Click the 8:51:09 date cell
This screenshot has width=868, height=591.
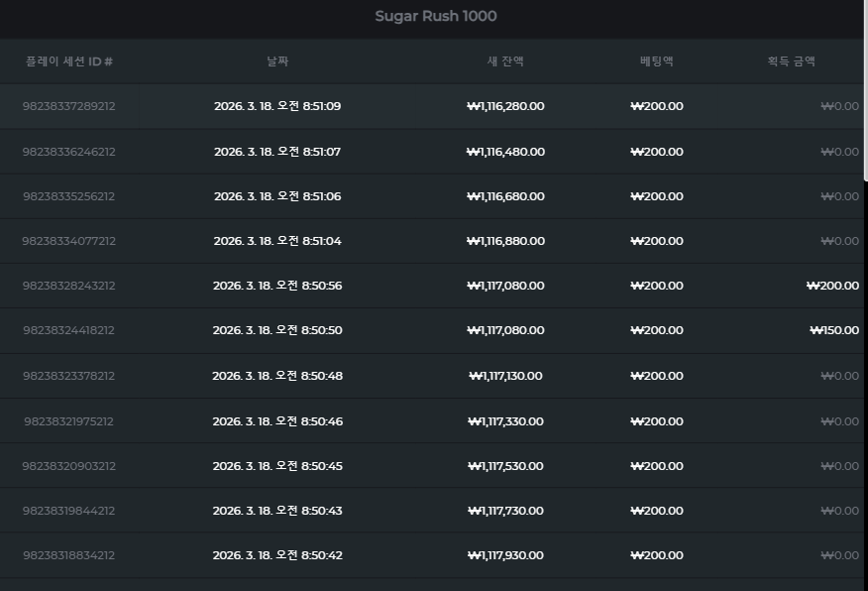pos(277,106)
